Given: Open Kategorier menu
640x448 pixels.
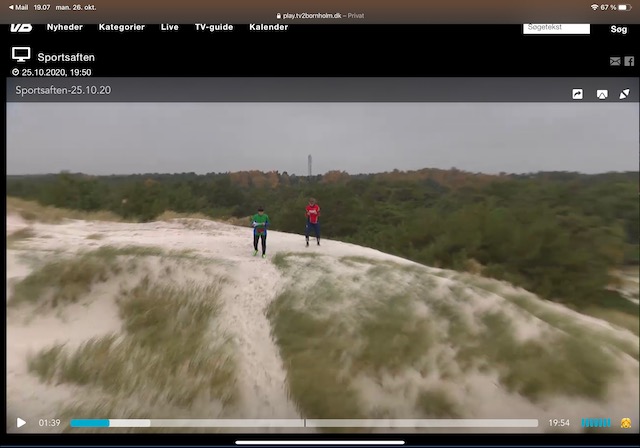Looking at the screenshot, I should (x=122, y=27).
